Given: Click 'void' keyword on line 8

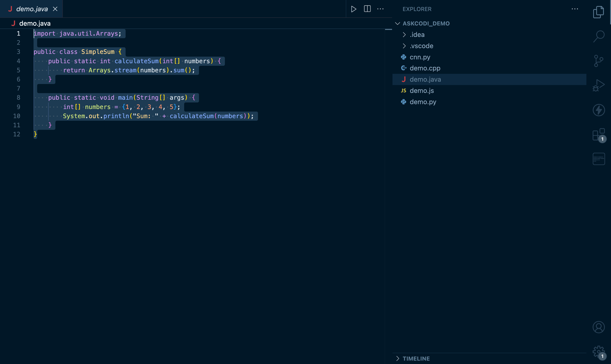Looking at the screenshot, I should tap(107, 97).
